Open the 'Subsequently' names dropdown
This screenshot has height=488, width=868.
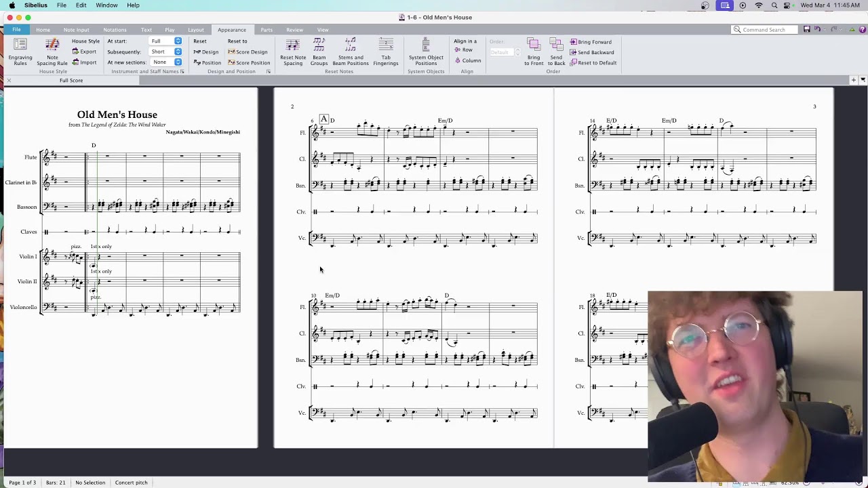pyautogui.click(x=165, y=52)
